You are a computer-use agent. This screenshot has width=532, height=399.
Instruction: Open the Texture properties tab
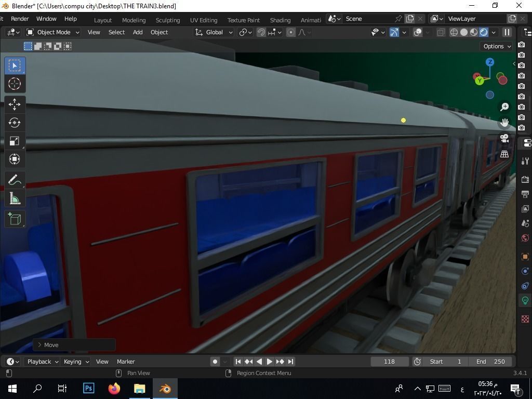point(525,319)
